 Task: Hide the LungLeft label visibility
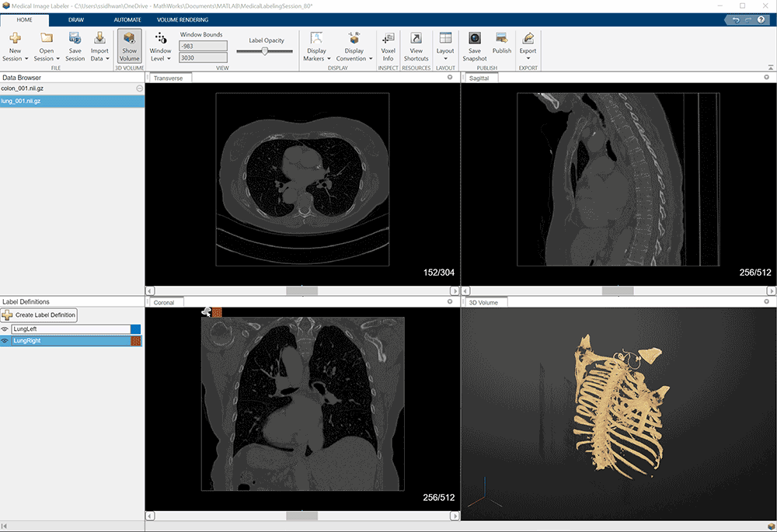pyautogui.click(x=5, y=329)
